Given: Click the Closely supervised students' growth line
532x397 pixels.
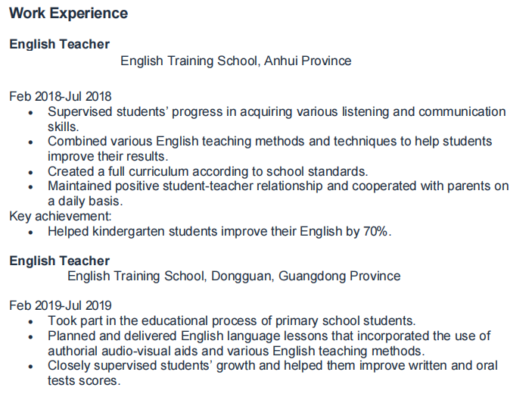Looking at the screenshot, I should (x=272, y=366).
